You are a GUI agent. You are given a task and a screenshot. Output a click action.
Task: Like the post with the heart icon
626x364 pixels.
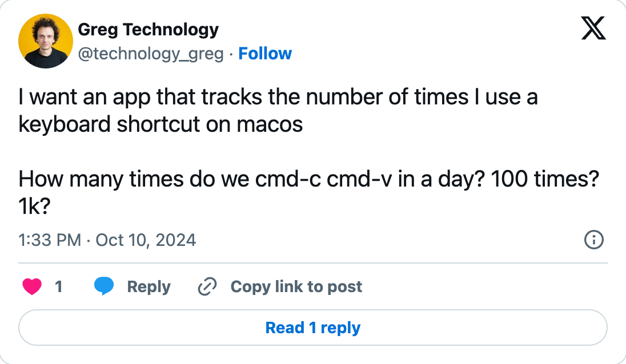pos(32,286)
